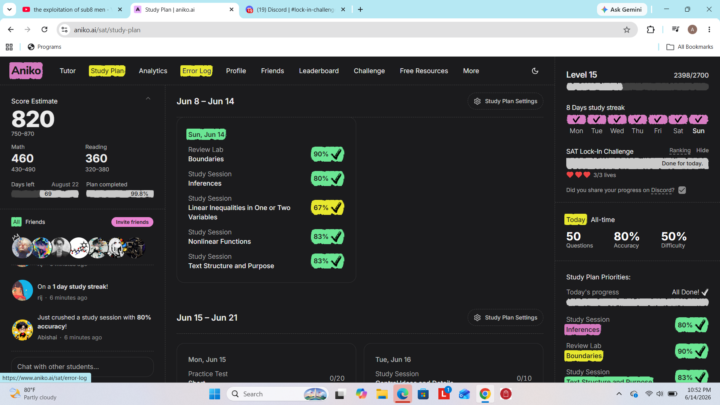Open the More navigation dropdown

click(471, 71)
